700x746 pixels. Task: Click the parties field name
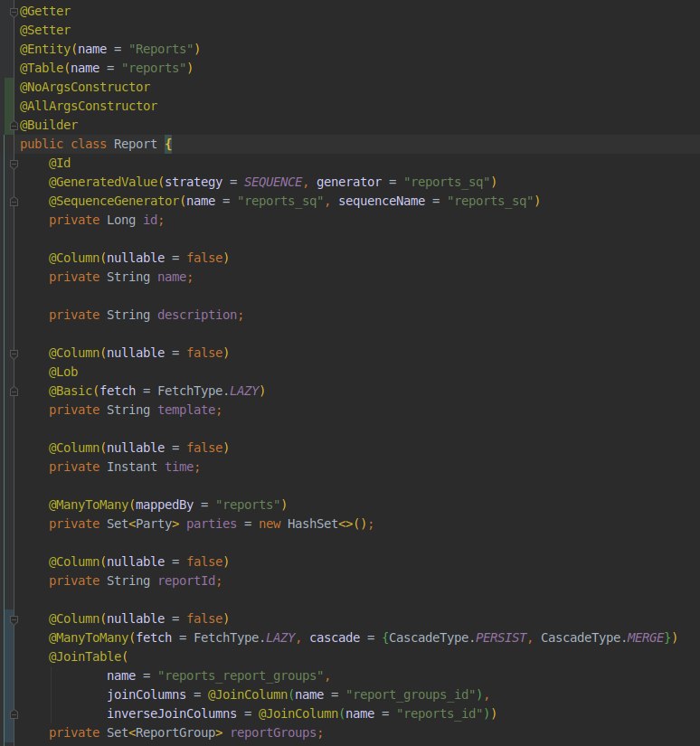212,524
